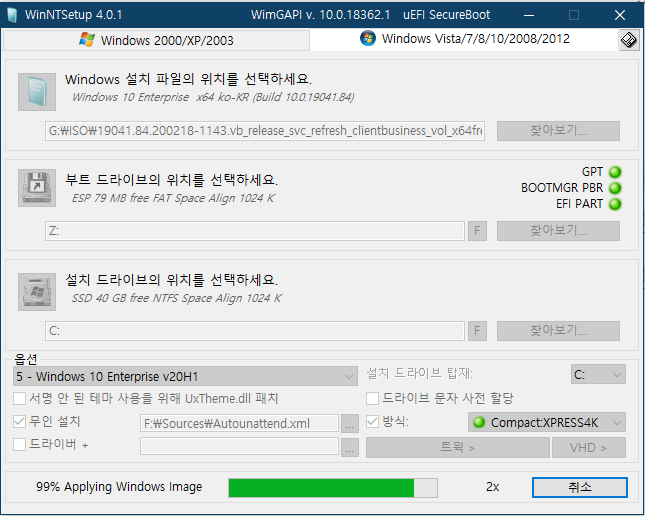Click '99% Applying Windows Image' status text
The image size is (645, 516).
[x=119, y=487]
